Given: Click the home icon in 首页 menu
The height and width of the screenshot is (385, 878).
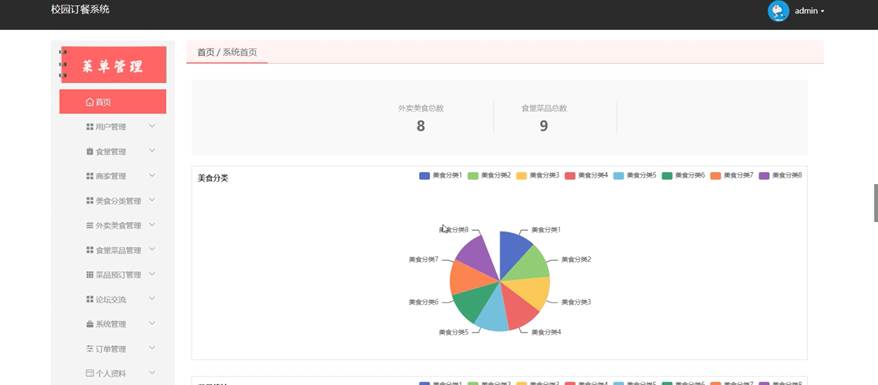Looking at the screenshot, I should [x=90, y=102].
